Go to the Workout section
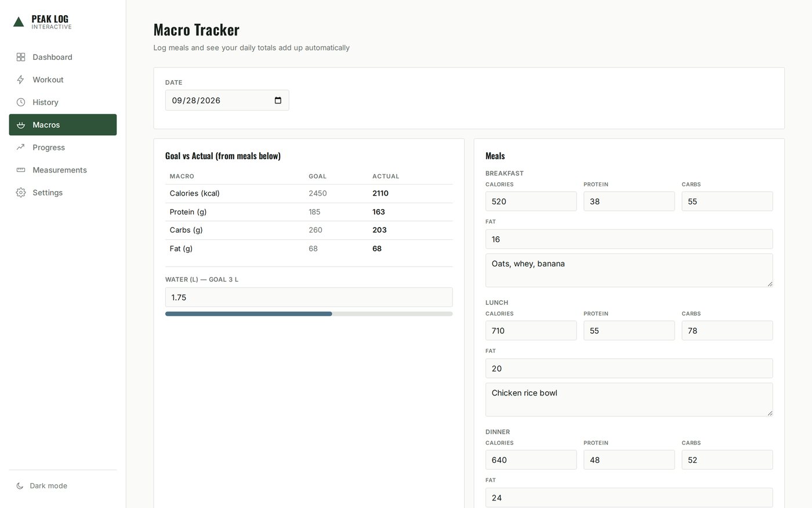Screen dimensions: 812x508 pyautogui.click(x=63, y=80)
